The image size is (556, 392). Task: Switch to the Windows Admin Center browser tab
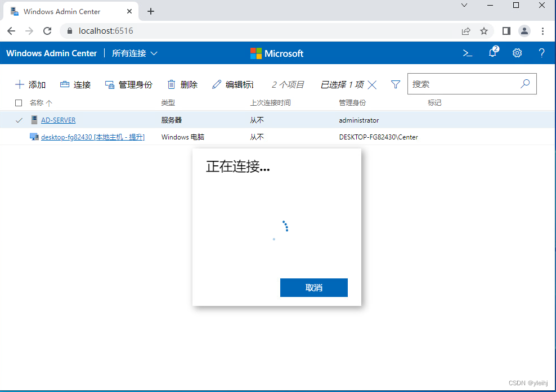(x=64, y=11)
